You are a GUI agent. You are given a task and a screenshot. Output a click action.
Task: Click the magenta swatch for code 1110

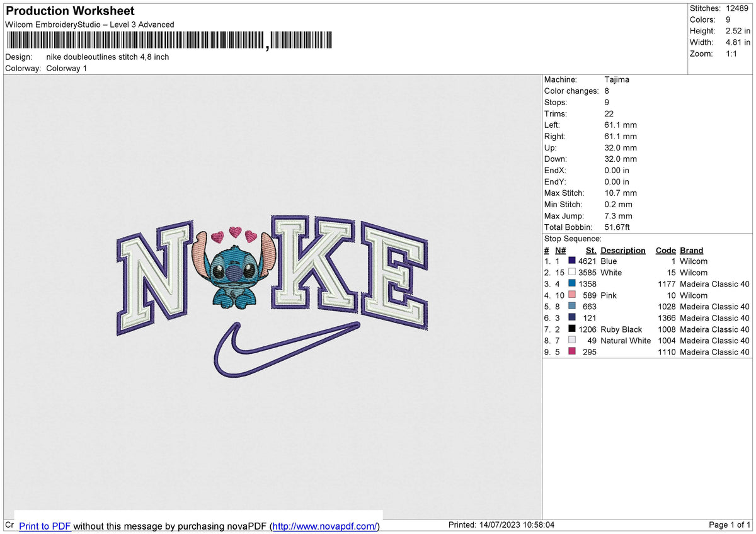point(572,352)
